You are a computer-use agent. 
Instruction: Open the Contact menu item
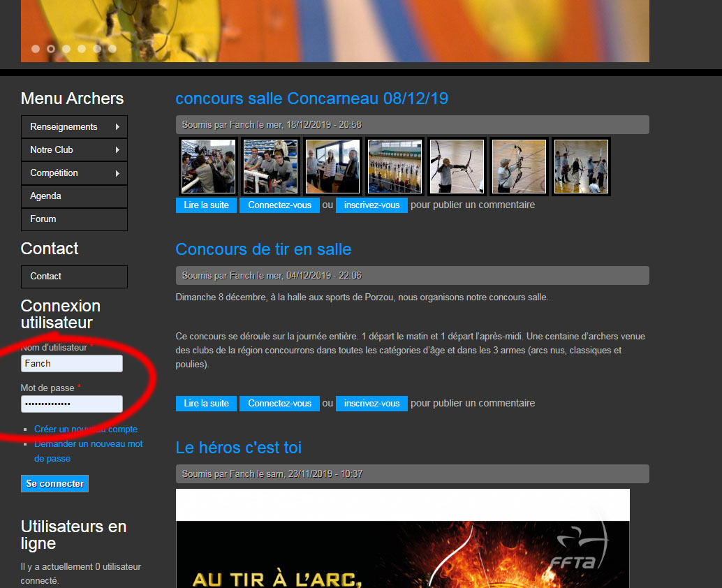click(74, 277)
